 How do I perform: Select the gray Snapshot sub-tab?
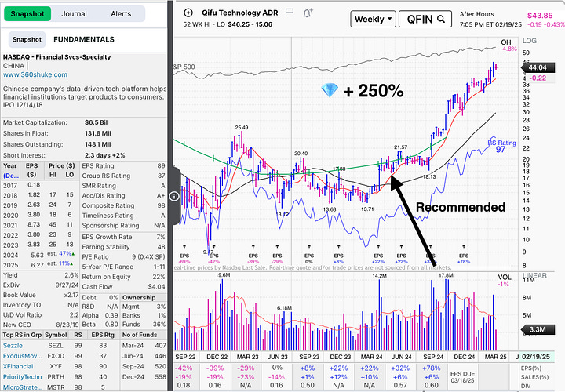(27, 40)
